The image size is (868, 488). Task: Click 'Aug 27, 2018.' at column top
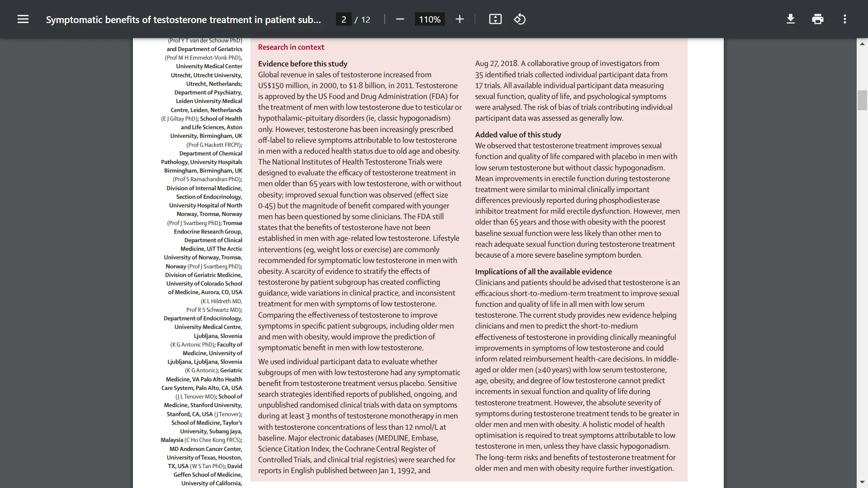[x=496, y=63]
